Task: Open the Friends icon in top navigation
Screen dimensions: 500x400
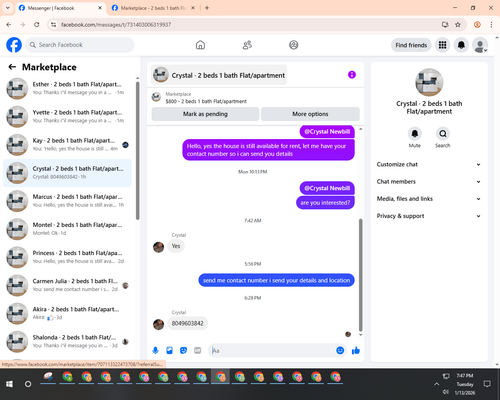Action: [x=247, y=45]
